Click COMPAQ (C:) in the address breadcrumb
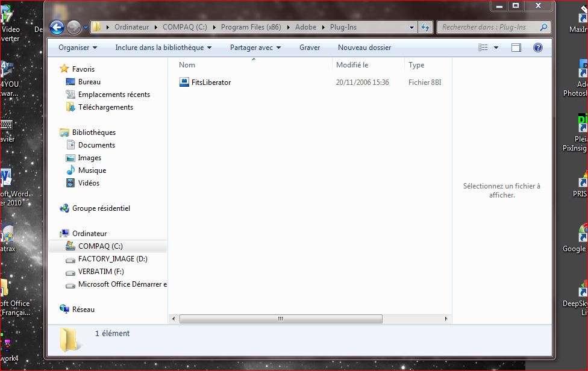Screen dimensions: 588x371 click(184, 27)
